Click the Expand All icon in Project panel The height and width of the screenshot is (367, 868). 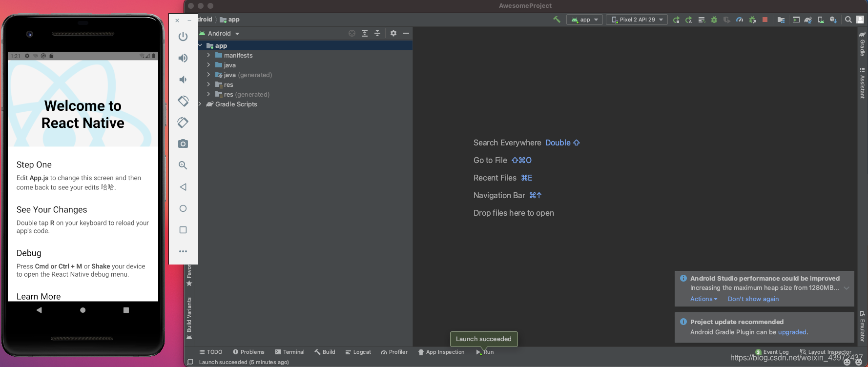(365, 33)
